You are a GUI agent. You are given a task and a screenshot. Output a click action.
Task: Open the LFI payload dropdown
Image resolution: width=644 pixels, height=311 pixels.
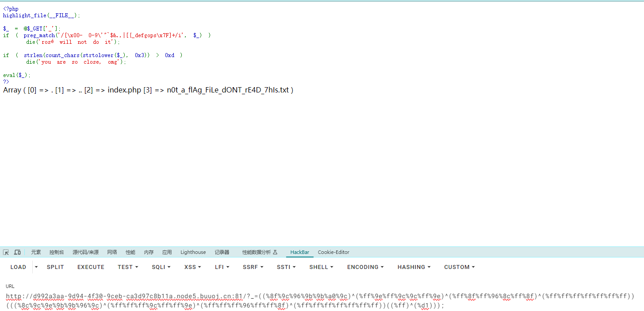point(222,267)
